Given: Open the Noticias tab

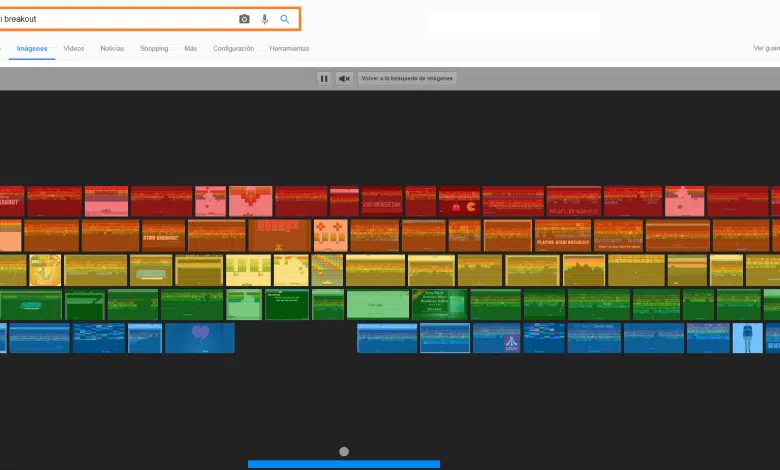Looking at the screenshot, I should tap(112, 49).
